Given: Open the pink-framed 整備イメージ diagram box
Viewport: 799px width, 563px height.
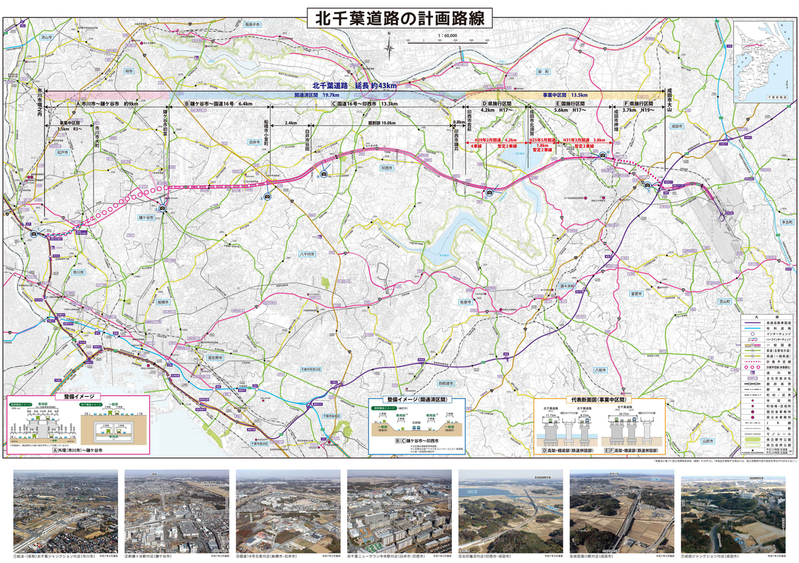Looking at the screenshot, I should (x=78, y=424).
